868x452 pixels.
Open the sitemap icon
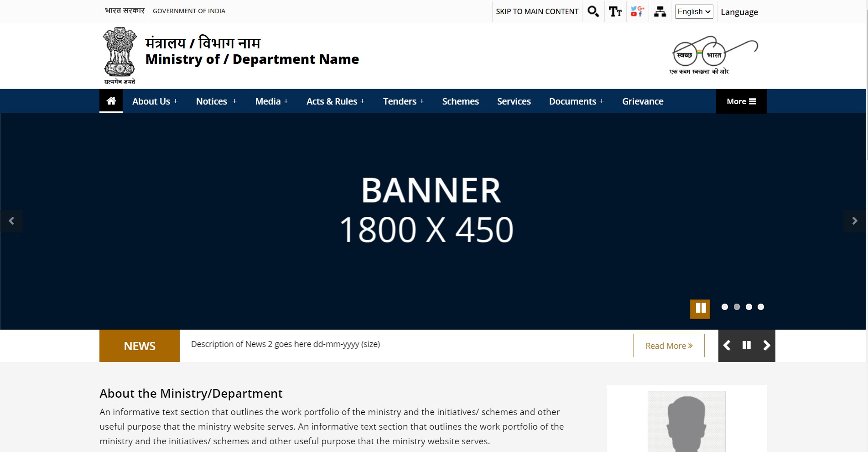pos(660,11)
